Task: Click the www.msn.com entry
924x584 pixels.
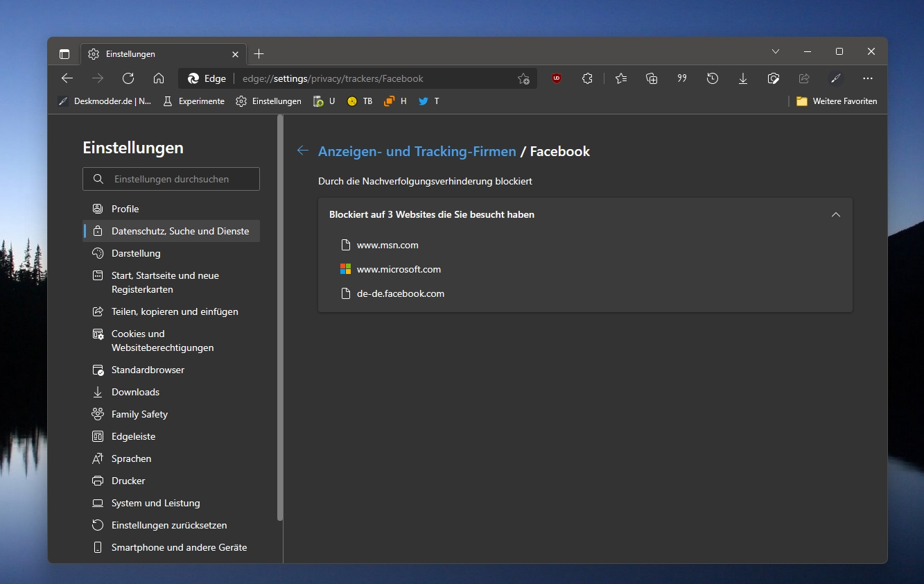Action: 387,245
